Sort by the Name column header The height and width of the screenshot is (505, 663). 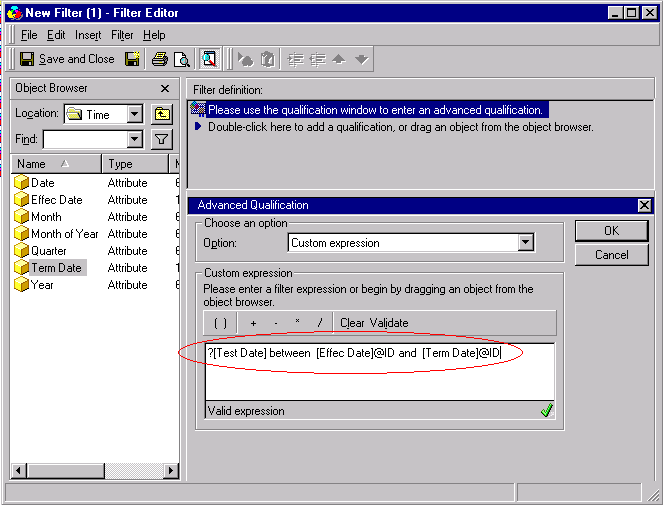point(56,164)
